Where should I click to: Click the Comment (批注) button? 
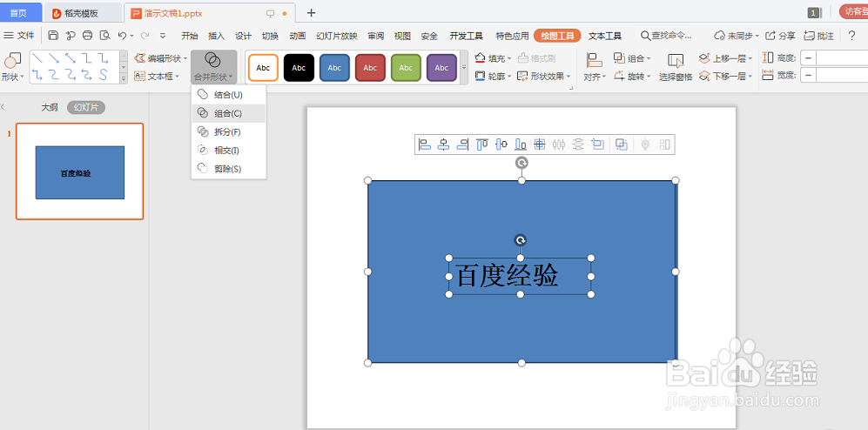(818, 36)
